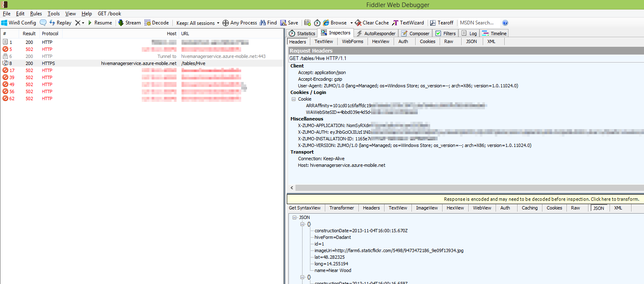
Task: Click the Tearoff toolbar button
Action: 442,23
